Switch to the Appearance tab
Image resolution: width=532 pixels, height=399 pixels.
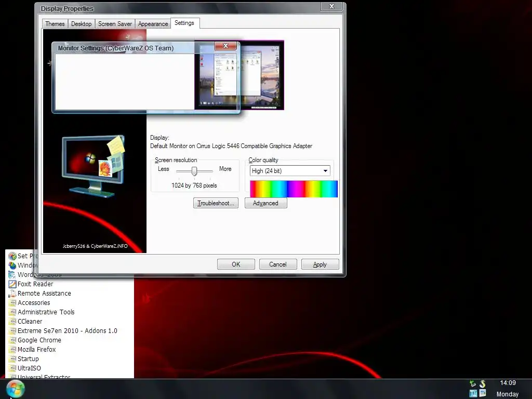(153, 24)
